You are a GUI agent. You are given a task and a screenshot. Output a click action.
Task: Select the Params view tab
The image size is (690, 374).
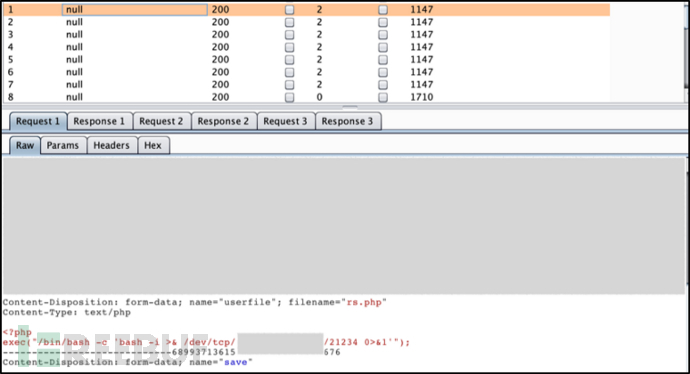pos(63,145)
